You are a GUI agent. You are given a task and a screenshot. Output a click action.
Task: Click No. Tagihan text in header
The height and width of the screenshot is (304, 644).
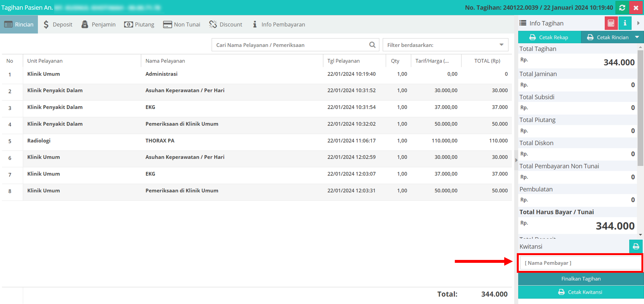(x=539, y=7)
